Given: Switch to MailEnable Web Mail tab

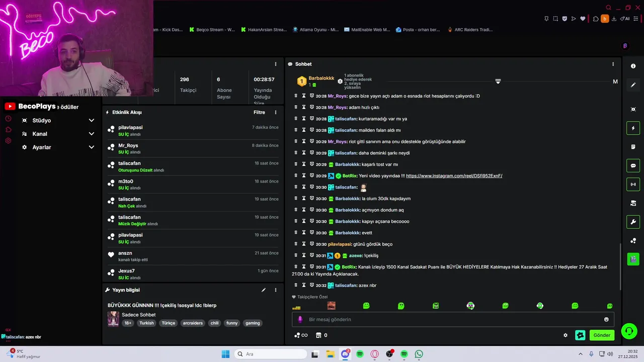Looking at the screenshot, I should click(x=367, y=30).
